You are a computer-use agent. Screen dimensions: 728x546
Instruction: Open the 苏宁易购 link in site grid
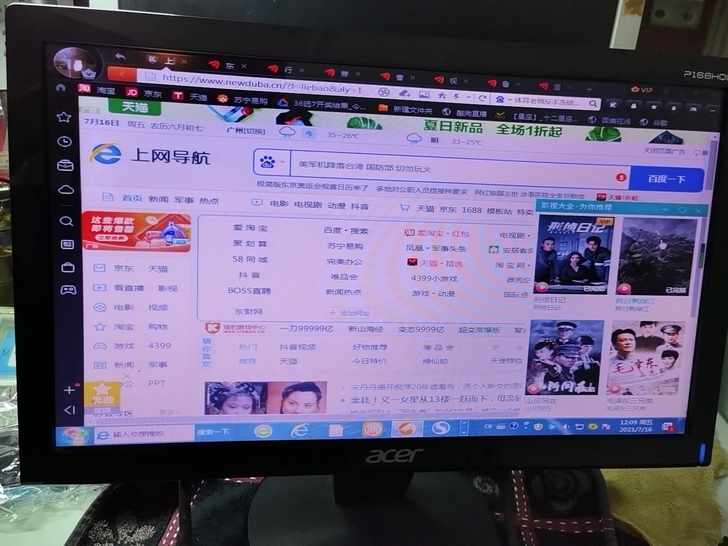pyautogui.click(x=344, y=246)
